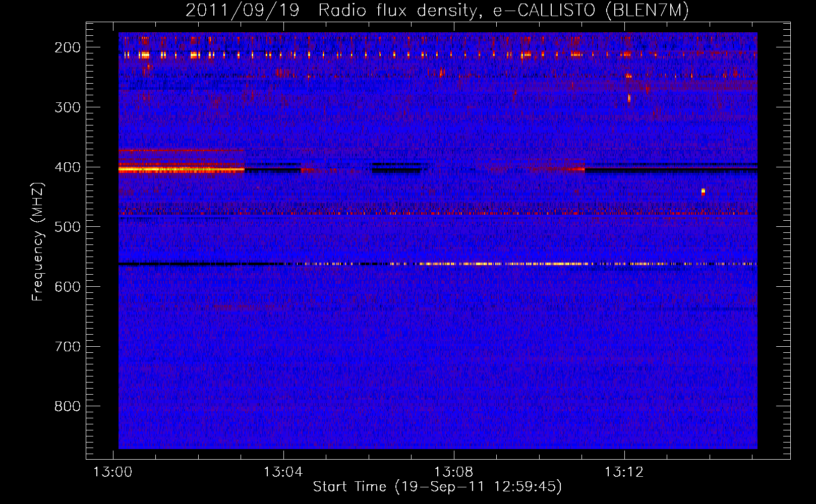
Task: Select the 600 frequency axis label
Action: [68, 287]
